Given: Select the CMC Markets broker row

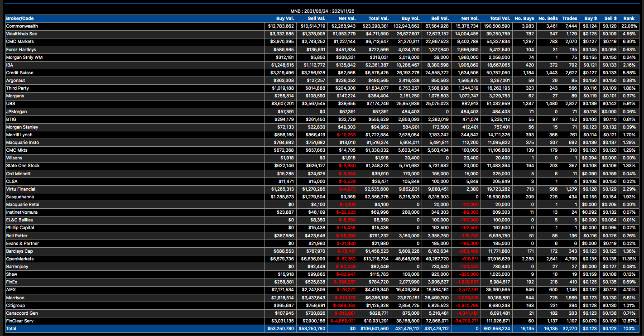Looking at the screenshot, I should [322, 42].
